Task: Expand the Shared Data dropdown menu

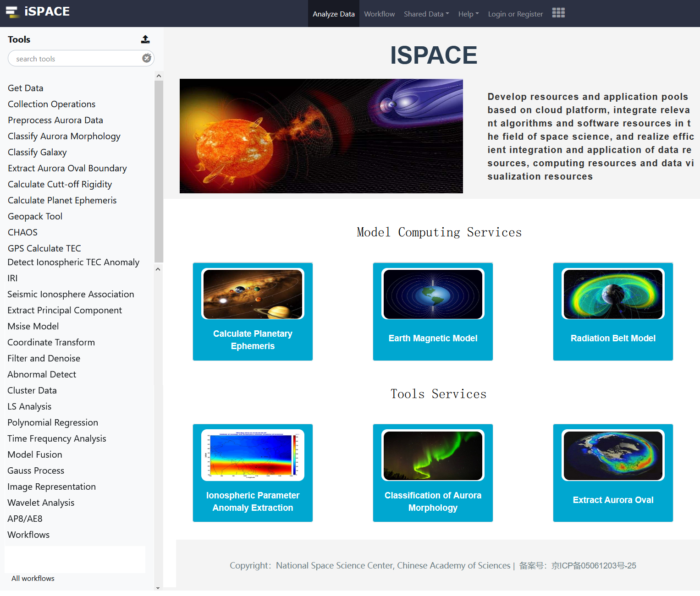Action: pos(426,14)
